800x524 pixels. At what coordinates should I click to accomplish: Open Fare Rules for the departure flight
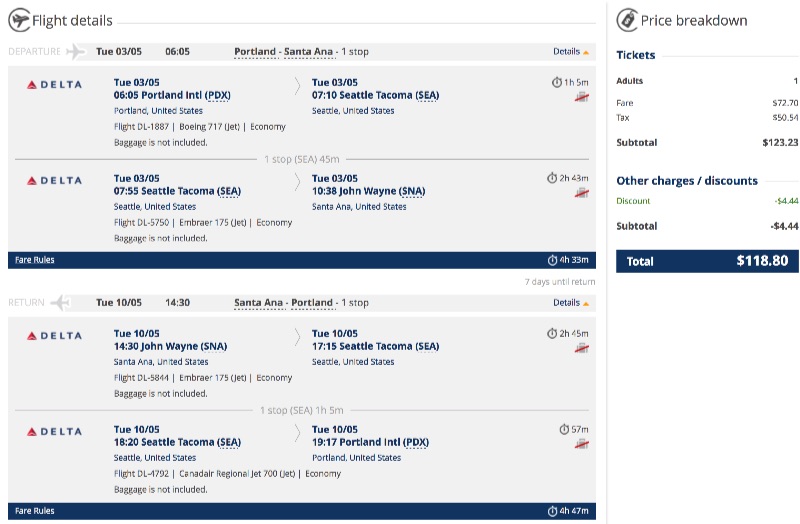click(x=35, y=260)
